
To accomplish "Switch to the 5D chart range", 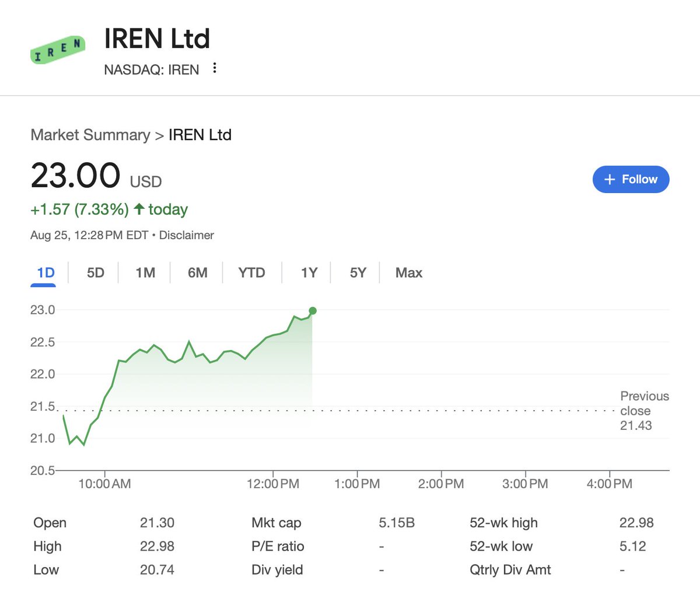I will [96, 272].
